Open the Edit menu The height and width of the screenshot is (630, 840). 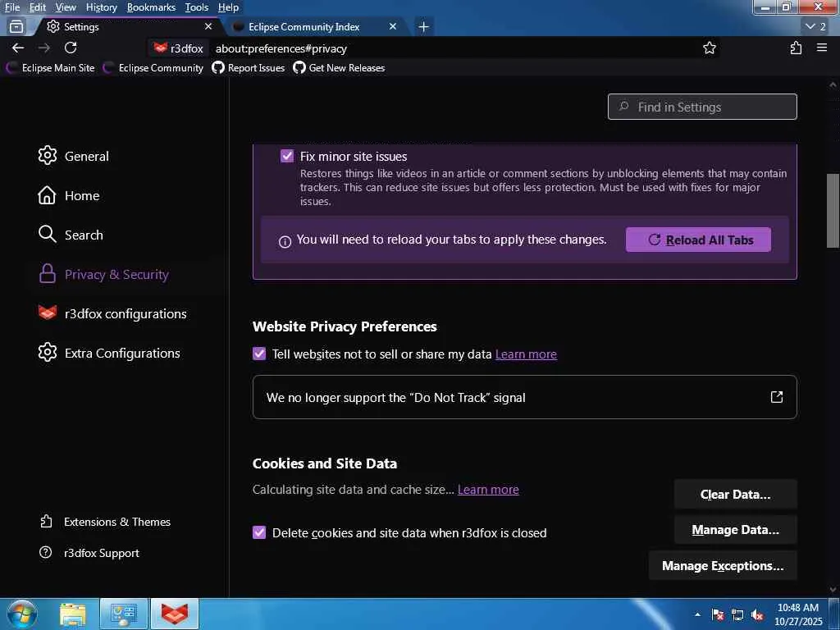click(38, 7)
